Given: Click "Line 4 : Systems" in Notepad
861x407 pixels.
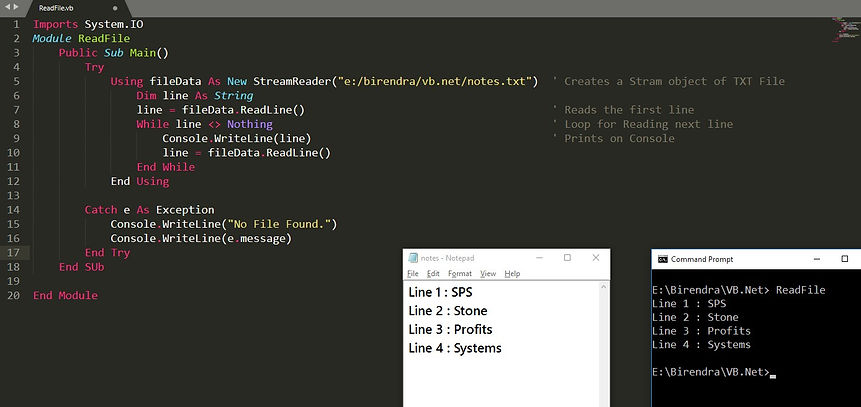Looking at the screenshot, I should [455, 348].
